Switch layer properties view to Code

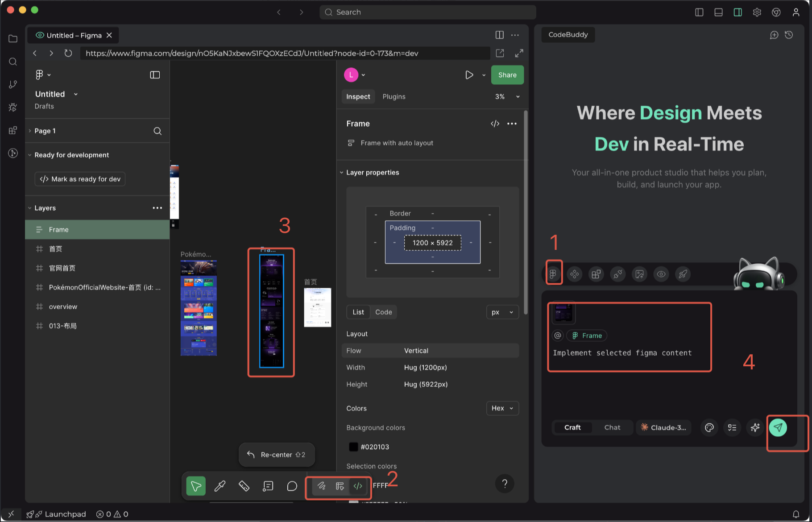383,312
